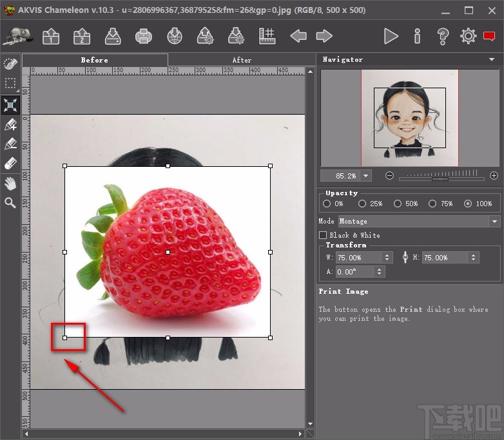Switch to the After tab

coord(242,60)
